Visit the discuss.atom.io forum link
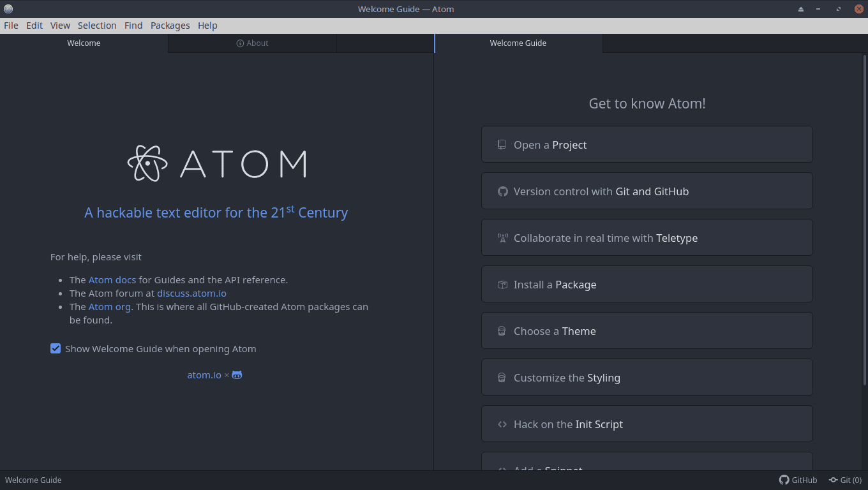Image resolution: width=868 pixels, height=490 pixels. tap(191, 293)
